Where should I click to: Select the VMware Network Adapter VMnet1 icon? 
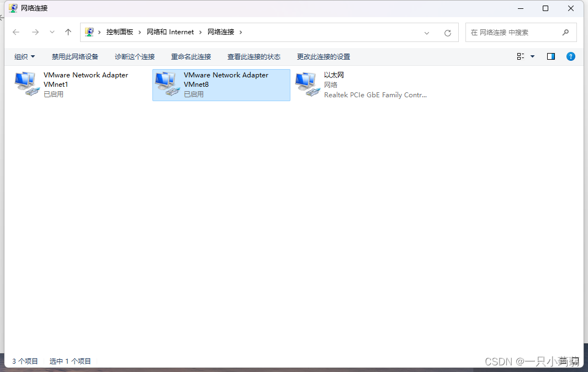coord(27,84)
